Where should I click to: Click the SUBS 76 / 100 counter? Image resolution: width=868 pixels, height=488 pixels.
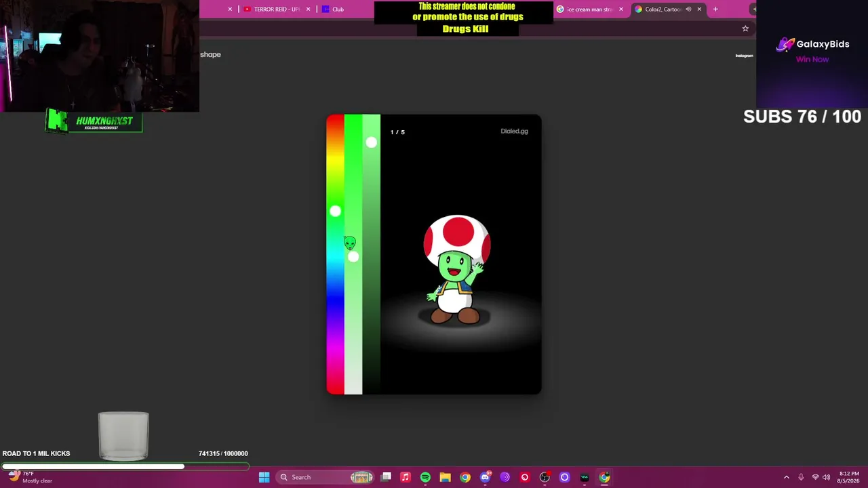(x=802, y=117)
